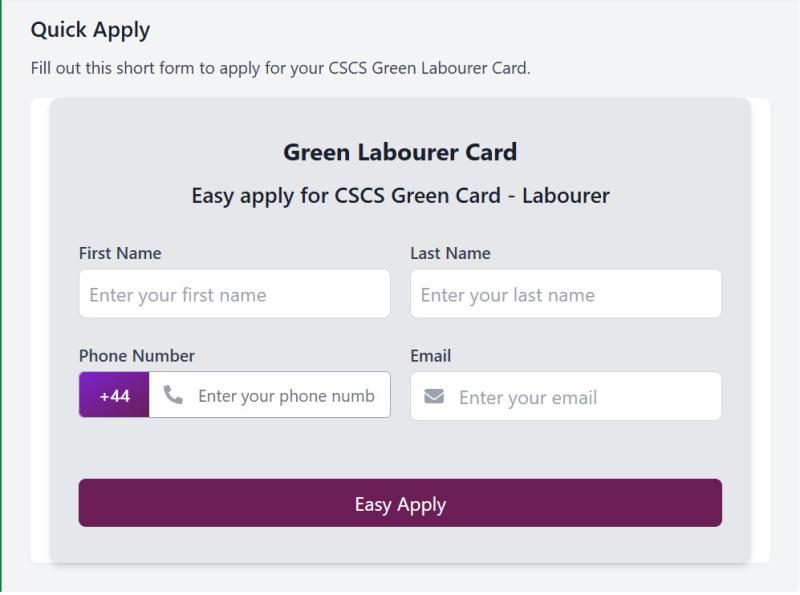The image size is (800, 595).
Task: Click the green vertical bar on left edge
Action: pyautogui.click(x=1, y=300)
